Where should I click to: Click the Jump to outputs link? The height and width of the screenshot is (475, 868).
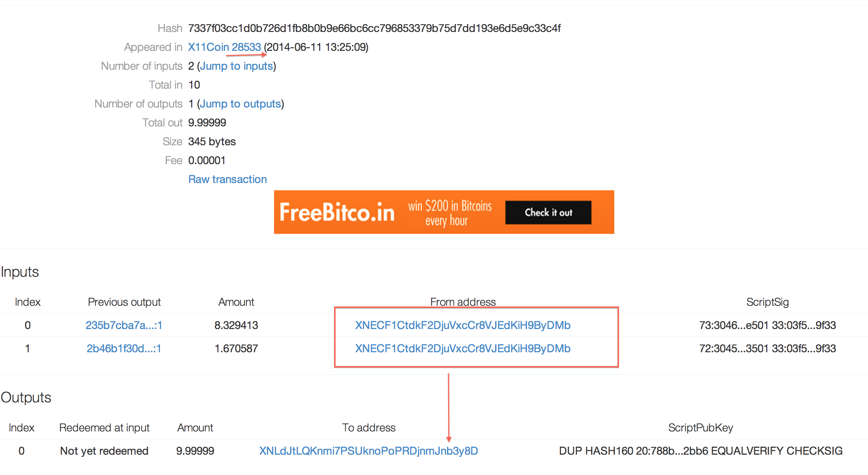[x=240, y=103]
